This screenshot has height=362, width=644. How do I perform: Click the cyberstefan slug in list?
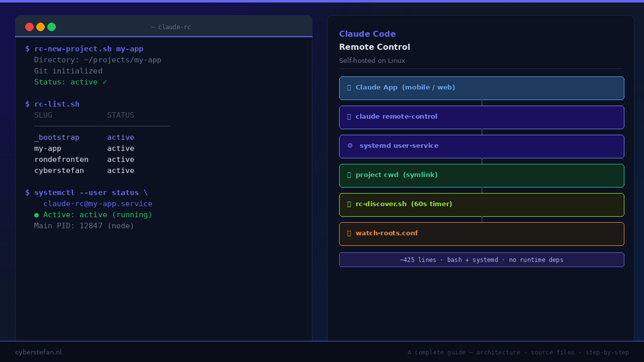click(59, 170)
